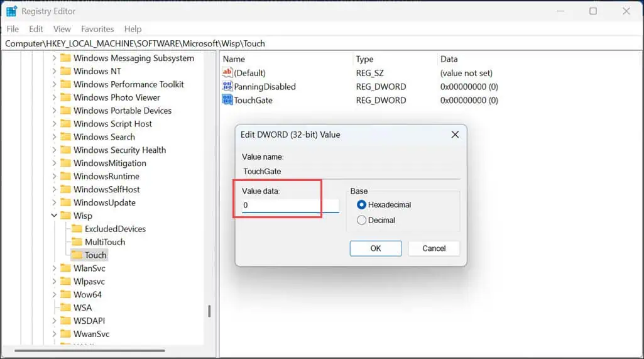Open the Edit menu
Viewport: 644px width, 359px height.
(x=36, y=29)
